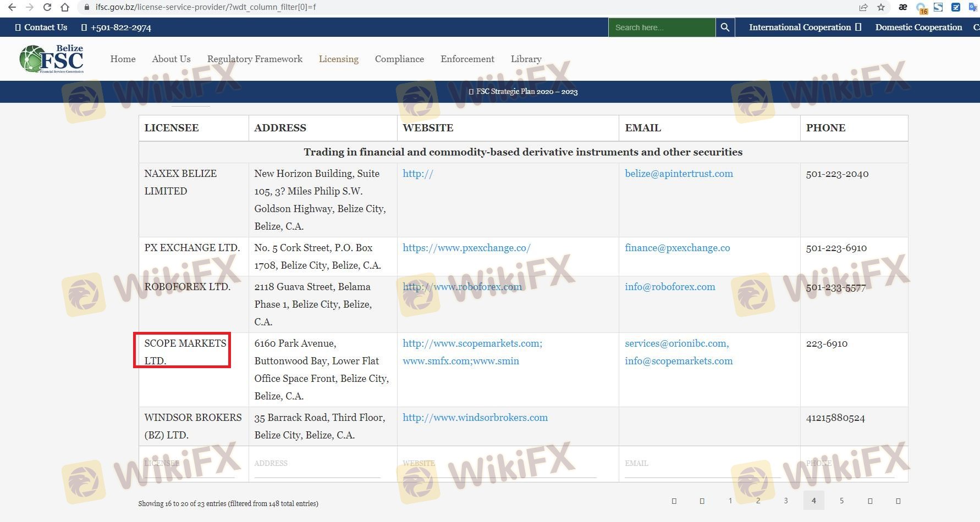
Task: Go to browser home page
Action: (x=65, y=7)
